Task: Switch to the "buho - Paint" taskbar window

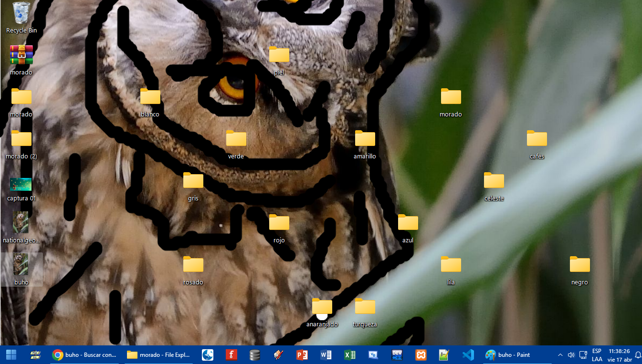Action: tap(508, 355)
